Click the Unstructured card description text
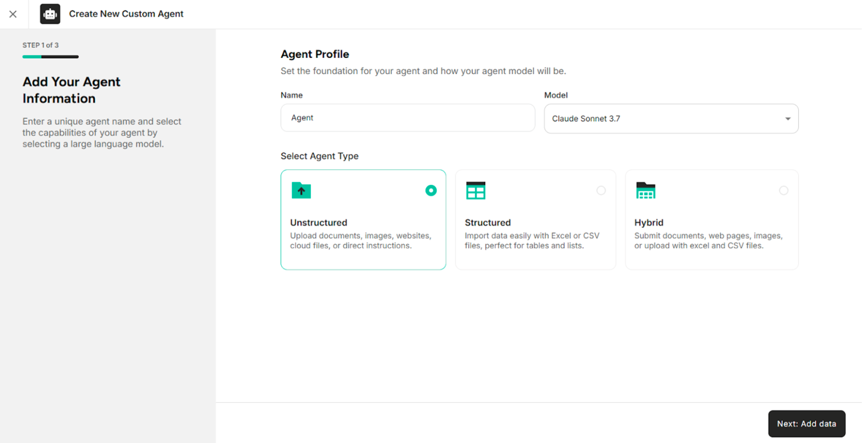Image resolution: width=868 pixels, height=443 pixels. click(360, 240)
